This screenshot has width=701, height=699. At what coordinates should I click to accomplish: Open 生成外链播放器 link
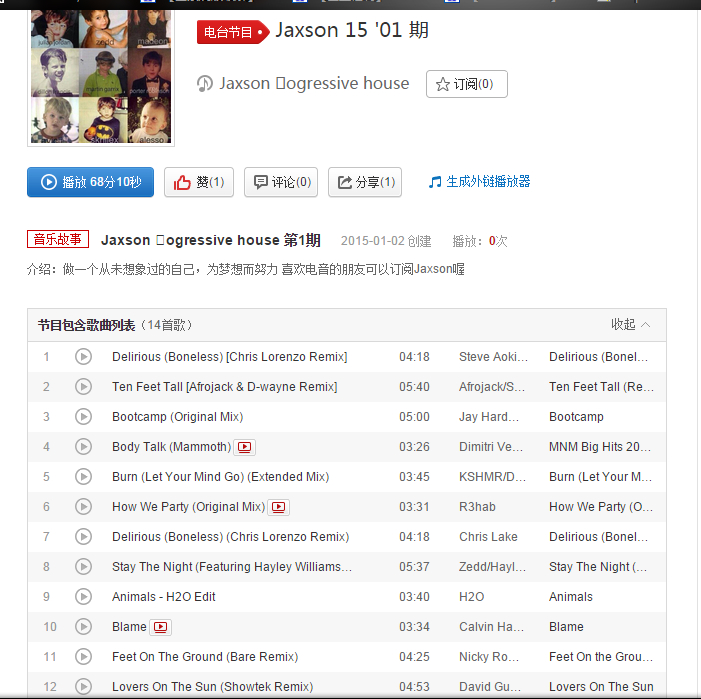[x=479, y=181]
